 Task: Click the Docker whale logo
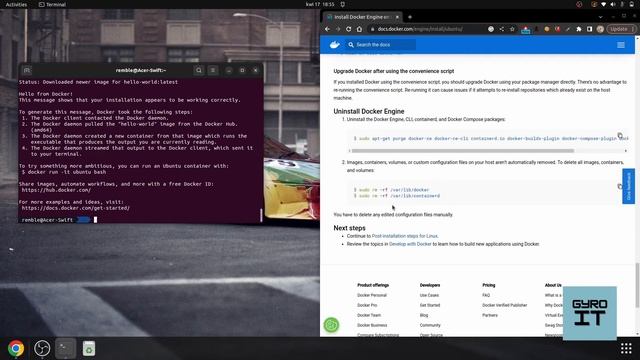click(335, 44)
